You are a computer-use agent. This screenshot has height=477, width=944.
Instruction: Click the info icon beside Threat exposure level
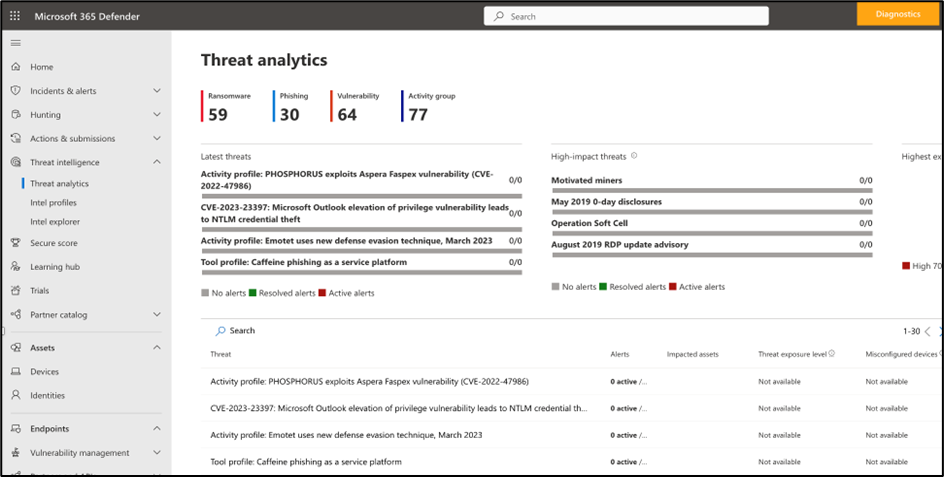[832, 354]
